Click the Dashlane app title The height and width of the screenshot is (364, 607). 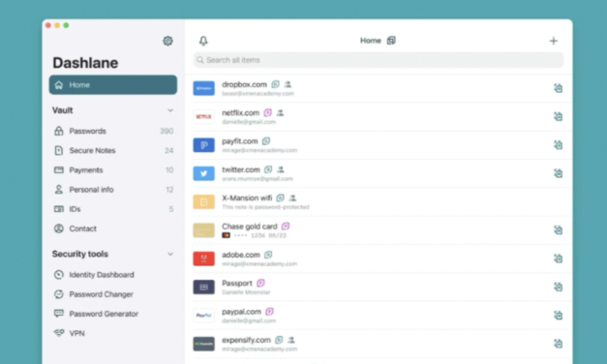(x=85, y=63)
